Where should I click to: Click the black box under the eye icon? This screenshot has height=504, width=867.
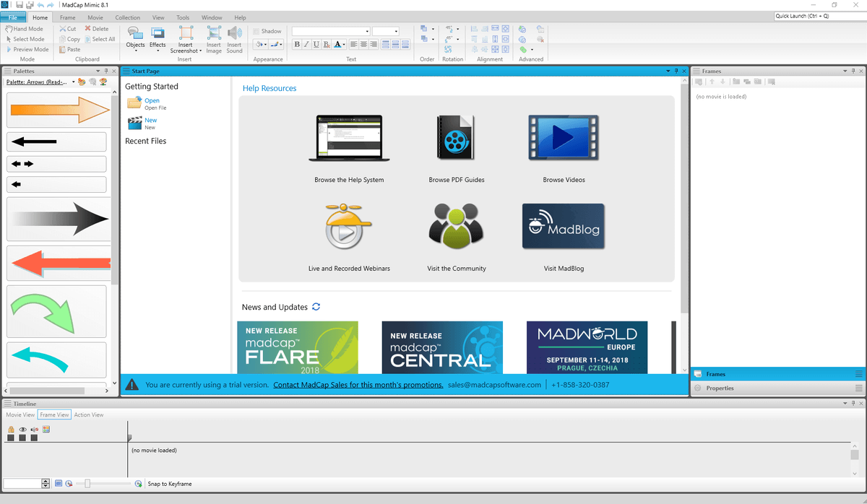point(22,438)
